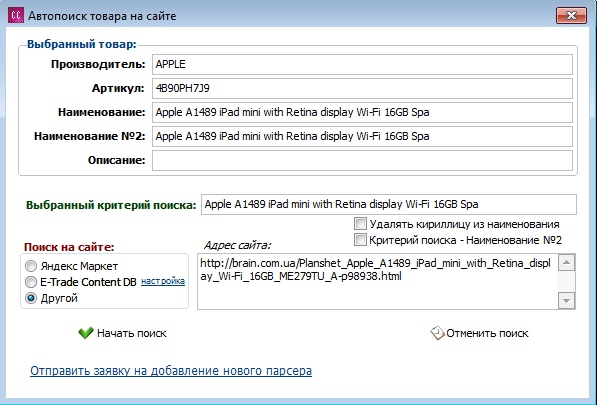Click scroll up arrow in Адрес сайта box
The height and width of the screenshot is (405, 597).
567,262
